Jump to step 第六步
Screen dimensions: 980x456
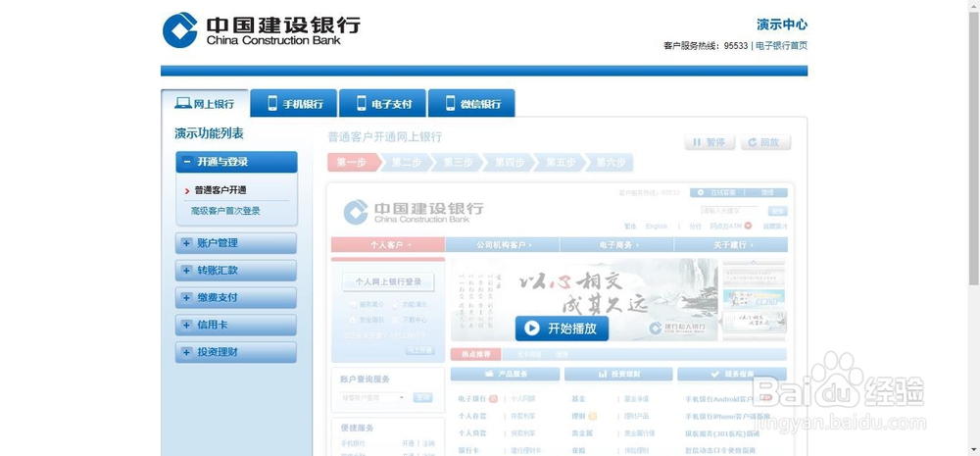point(610,163)
